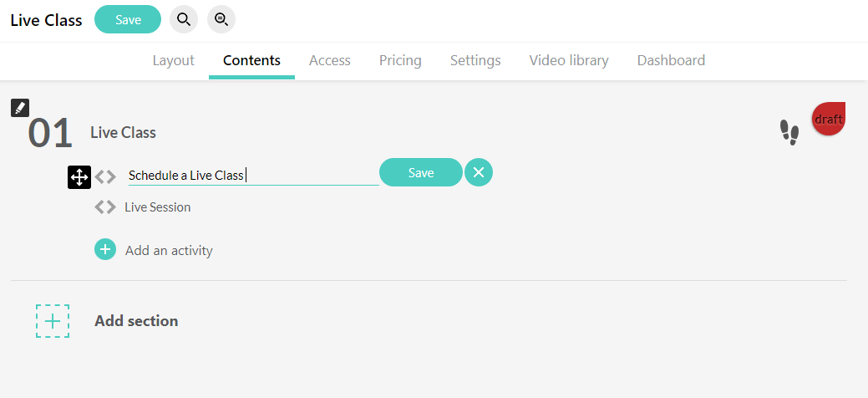Go to the Pricing tab
Image resolution: width=868 pixels, height=398 pixels.
400,60
